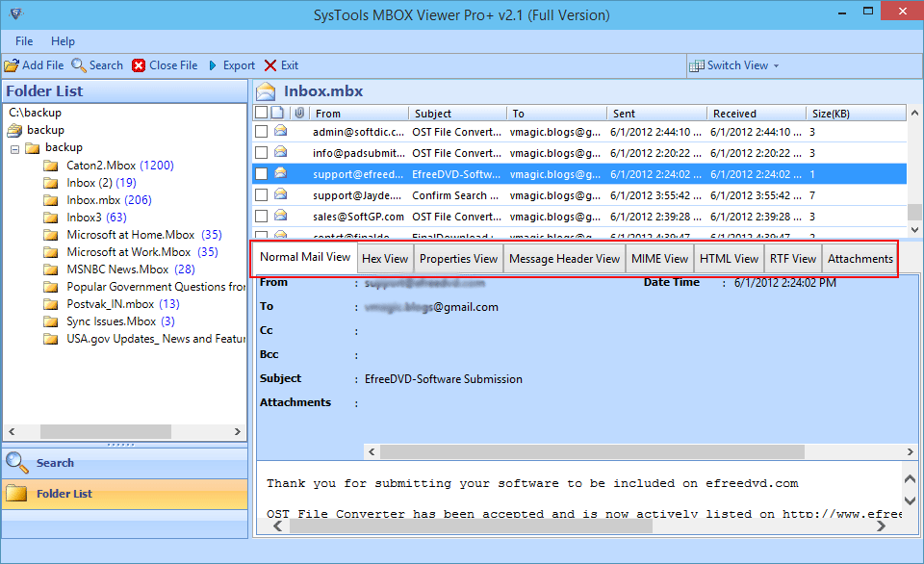Image resolution: width=924 pixels, height=564 pixels.
Task: Sort emails by Size(KB) column header
Action: click(857, 114)
